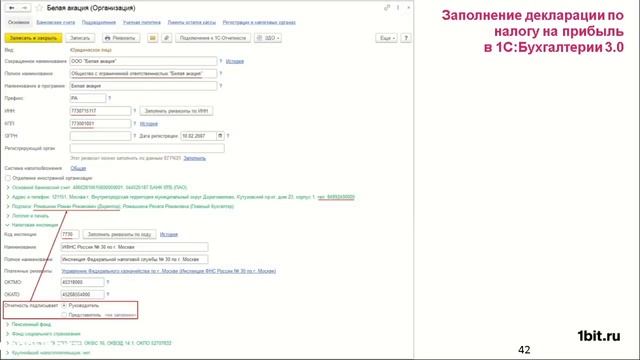Show hint beside the registration date field
The height and width of the screenshot is (360, 640).
coord(228,136)
